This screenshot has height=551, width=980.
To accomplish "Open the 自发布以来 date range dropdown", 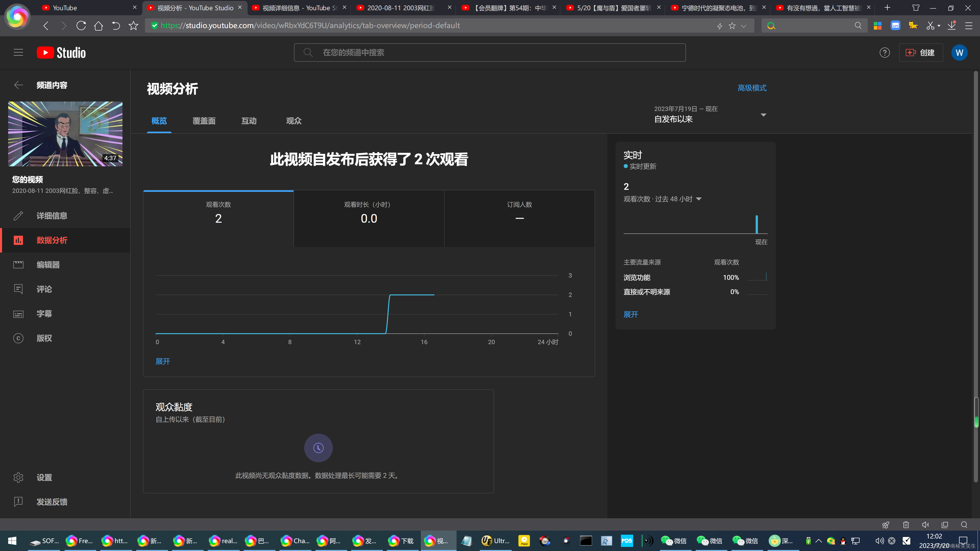I will tap(710, 115).
